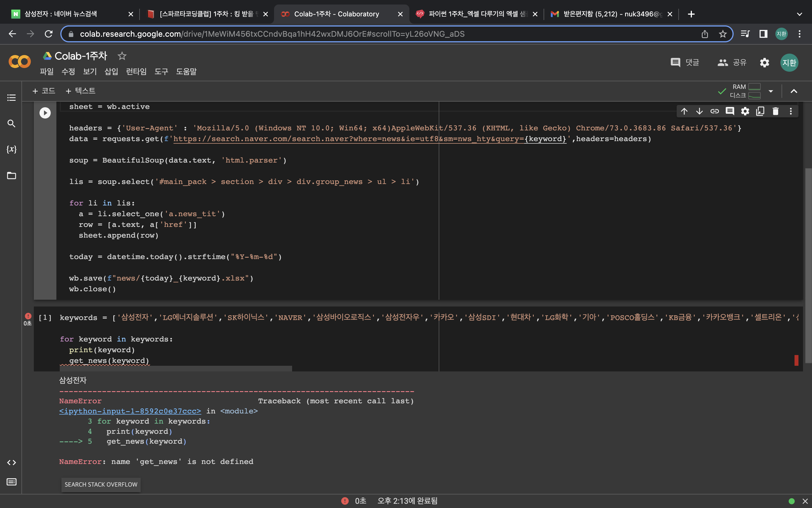Open the media control icon
812x508 pixels.
745,34
